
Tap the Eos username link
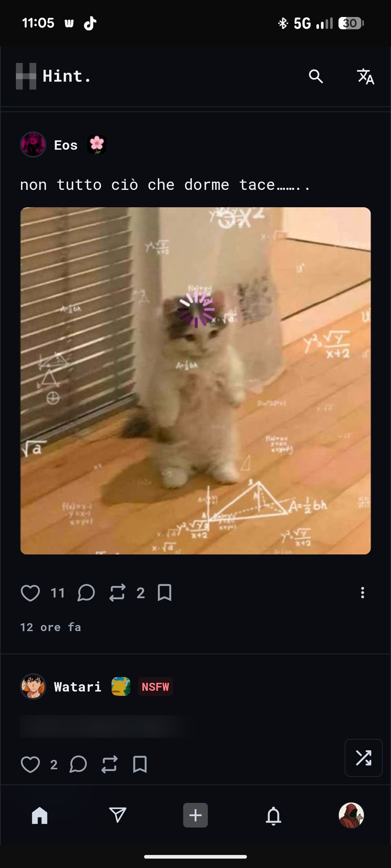click(66, 145)
